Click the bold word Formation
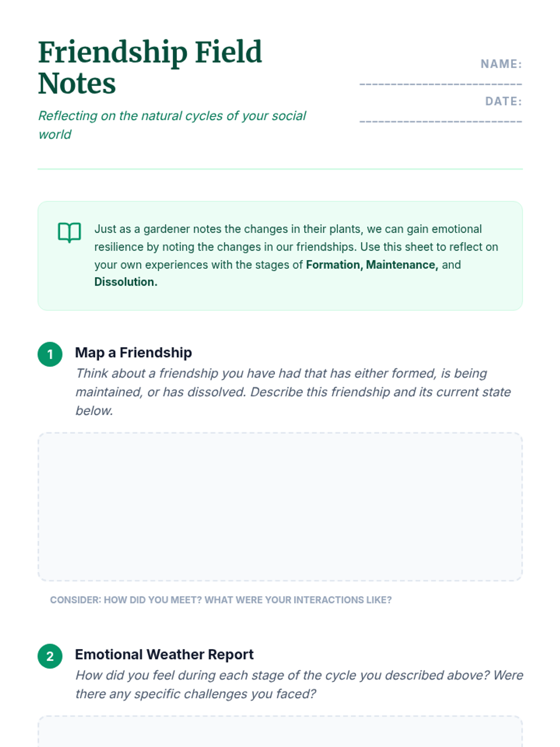The height and width of the screenshot is (747, 560). 333,265
